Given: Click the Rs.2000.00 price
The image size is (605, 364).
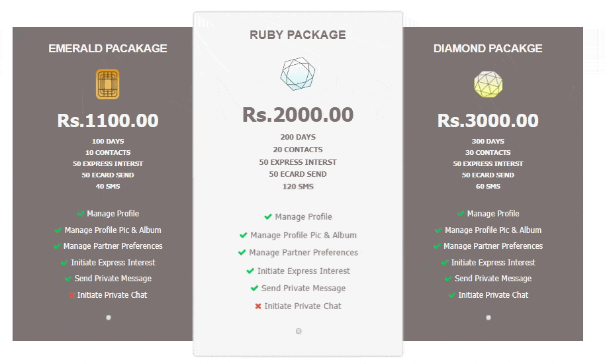Looking at the screenshot, I should [297, 114].
